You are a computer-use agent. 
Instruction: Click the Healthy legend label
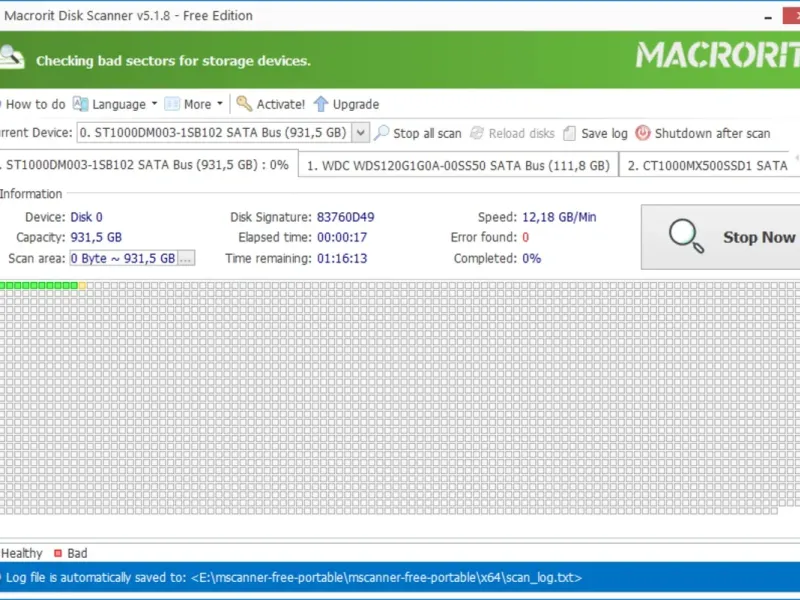(x=21, y=554)
